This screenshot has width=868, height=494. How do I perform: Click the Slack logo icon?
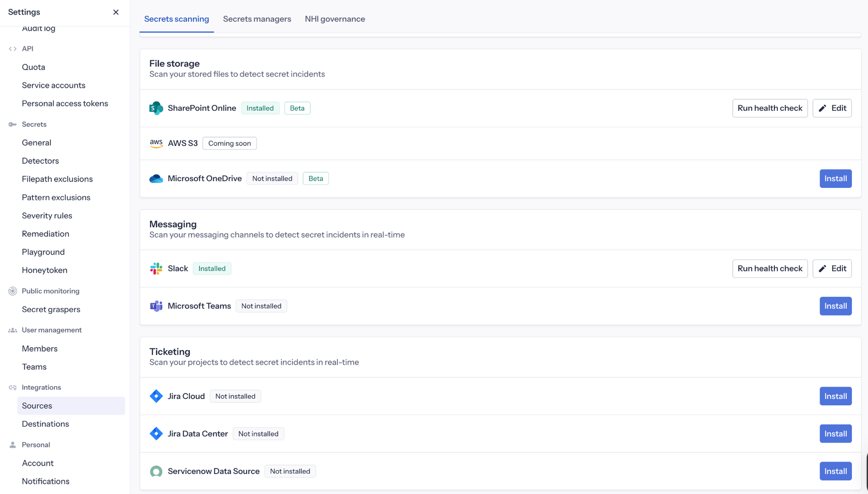[x=156, y=269]
